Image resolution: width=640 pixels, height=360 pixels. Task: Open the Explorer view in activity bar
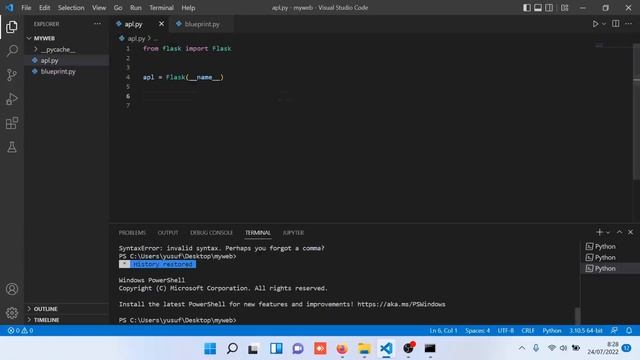click(x=12, y=27)
